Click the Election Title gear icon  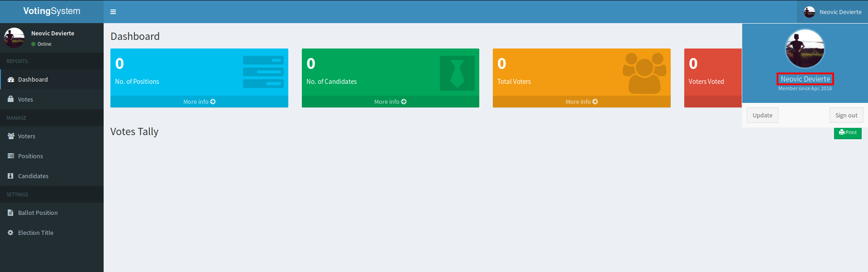[11, 233]
